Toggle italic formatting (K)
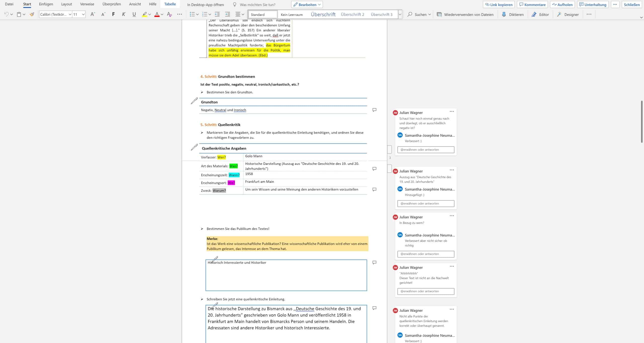This screenshot has height=343, width=644. click(x=124, y=14)
